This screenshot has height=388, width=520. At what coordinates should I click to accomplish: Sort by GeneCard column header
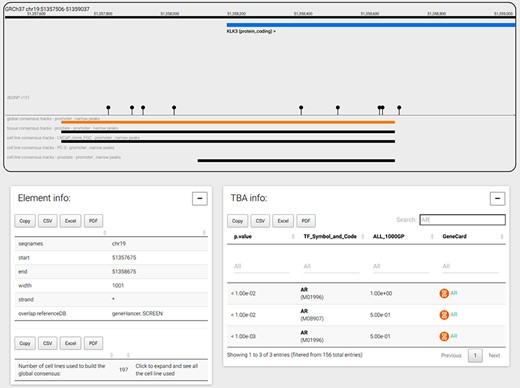[x=471, y=236]
